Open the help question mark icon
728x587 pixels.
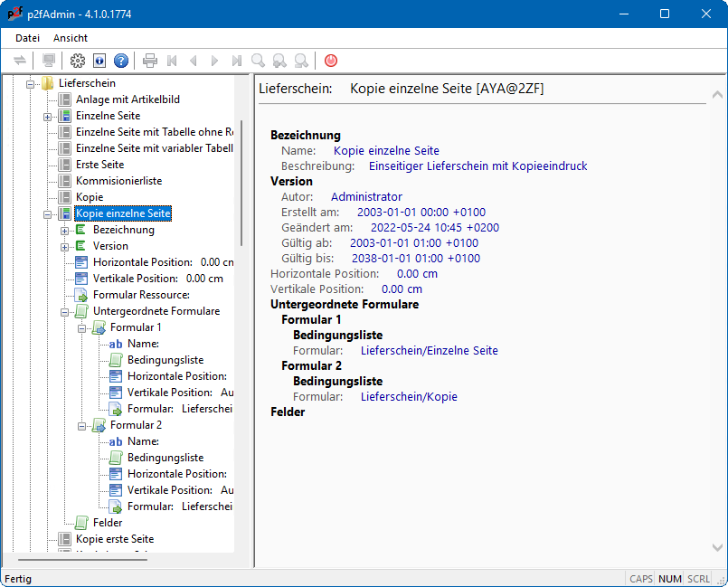[x=120, y=61]
